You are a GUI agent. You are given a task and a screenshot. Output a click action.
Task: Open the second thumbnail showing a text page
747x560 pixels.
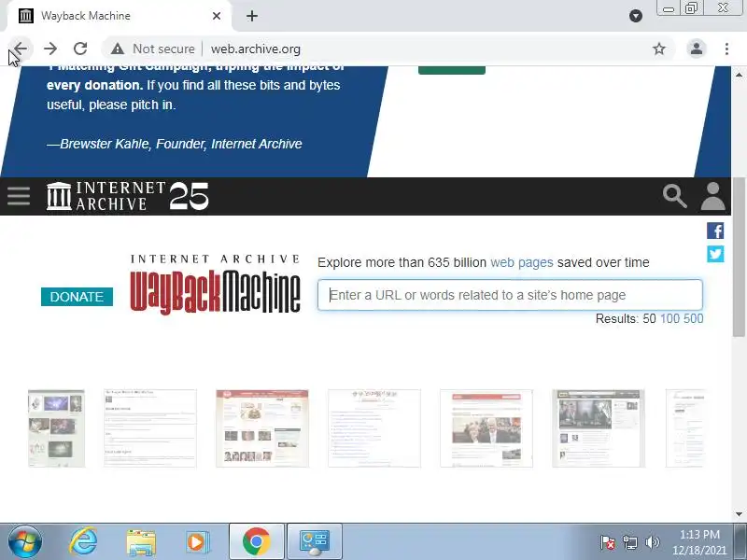150,428
